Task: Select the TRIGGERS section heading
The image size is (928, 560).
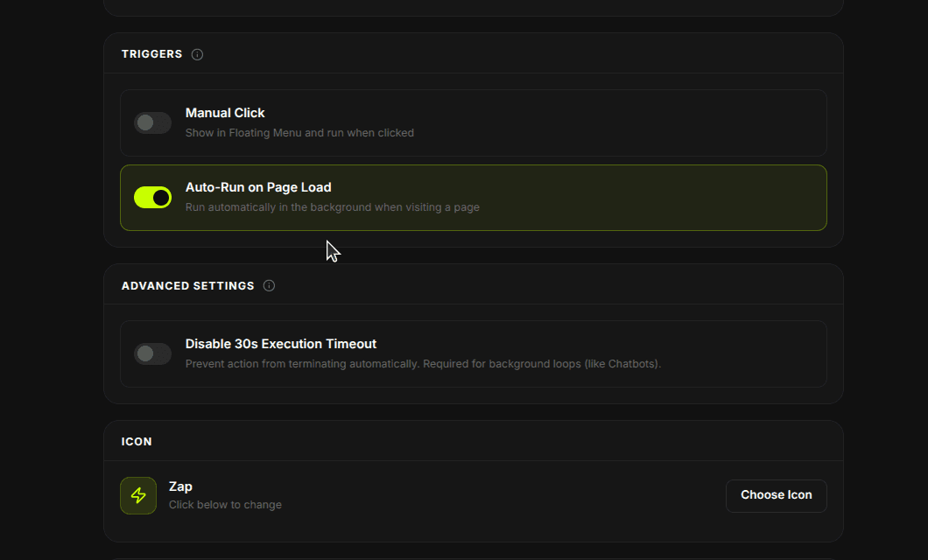Action: click(x=152, y=54)
